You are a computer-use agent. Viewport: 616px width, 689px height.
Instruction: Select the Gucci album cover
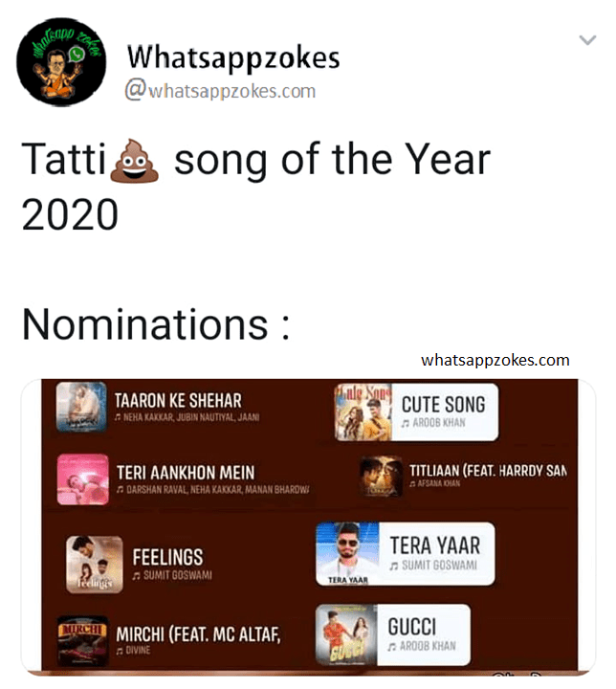[x=347, y=636]
